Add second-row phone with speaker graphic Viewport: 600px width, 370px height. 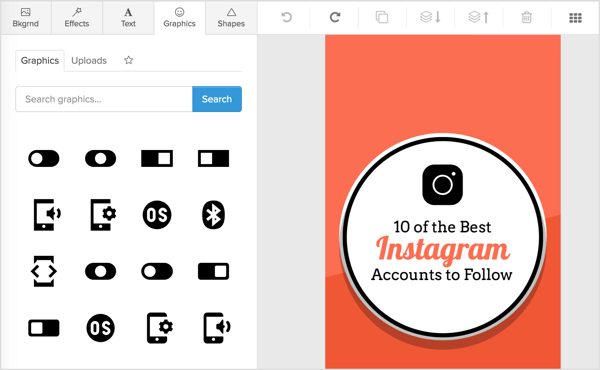pyautogui.click(x=47, y=215)
